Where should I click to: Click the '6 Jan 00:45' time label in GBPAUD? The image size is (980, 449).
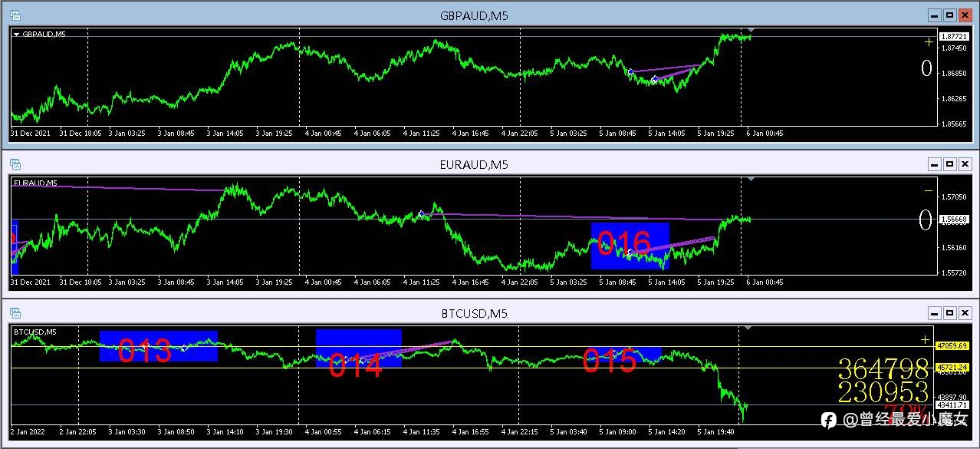click(x=765, y=134)
